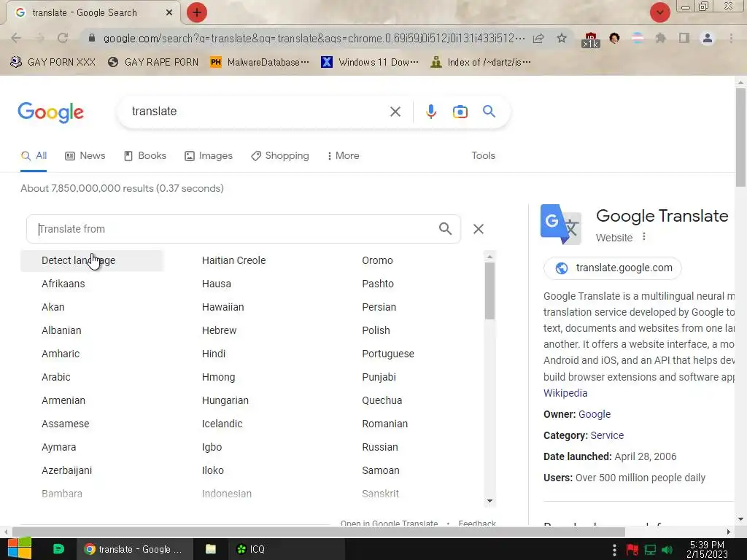This screenshot has width=747, height=560.
Task: Select Polish from language list
Action: [x=376, y=330]
